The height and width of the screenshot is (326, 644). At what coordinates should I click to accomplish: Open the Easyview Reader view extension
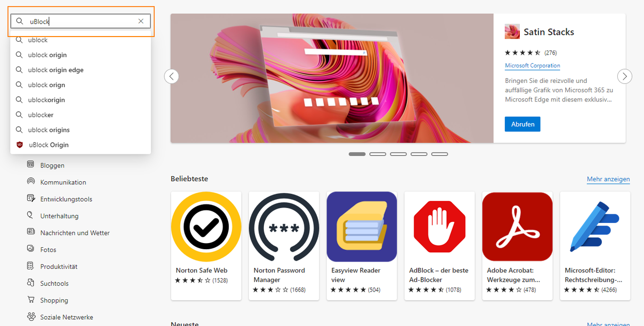pyautogui.click(x=362, y=246)
